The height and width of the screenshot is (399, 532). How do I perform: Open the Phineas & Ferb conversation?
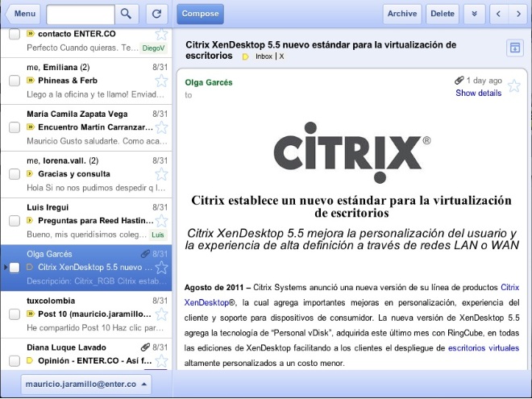point(86,81)
